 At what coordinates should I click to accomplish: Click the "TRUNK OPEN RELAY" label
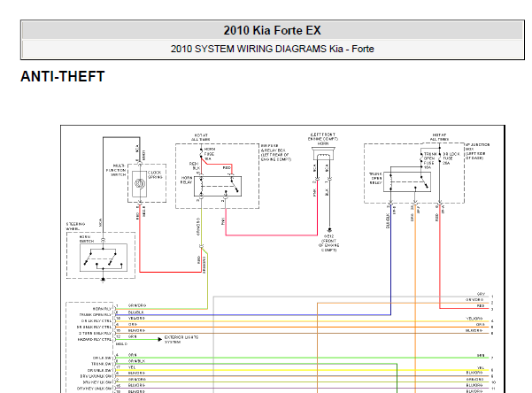[375, 178]
